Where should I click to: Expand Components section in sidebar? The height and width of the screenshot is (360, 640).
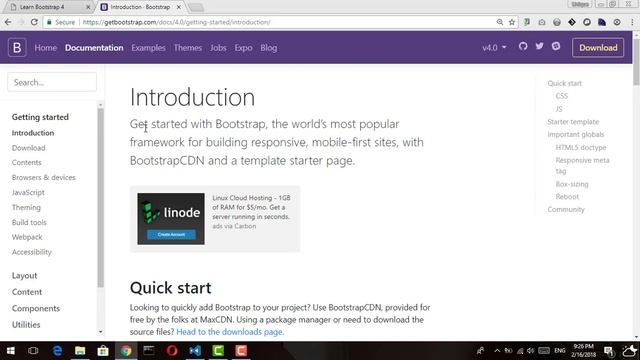click(x=36, y=308)
